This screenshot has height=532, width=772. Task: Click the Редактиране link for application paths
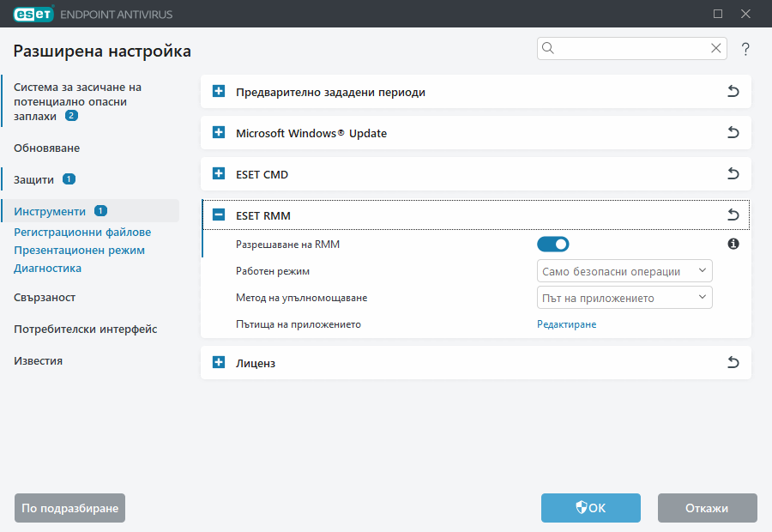(566, 324)
